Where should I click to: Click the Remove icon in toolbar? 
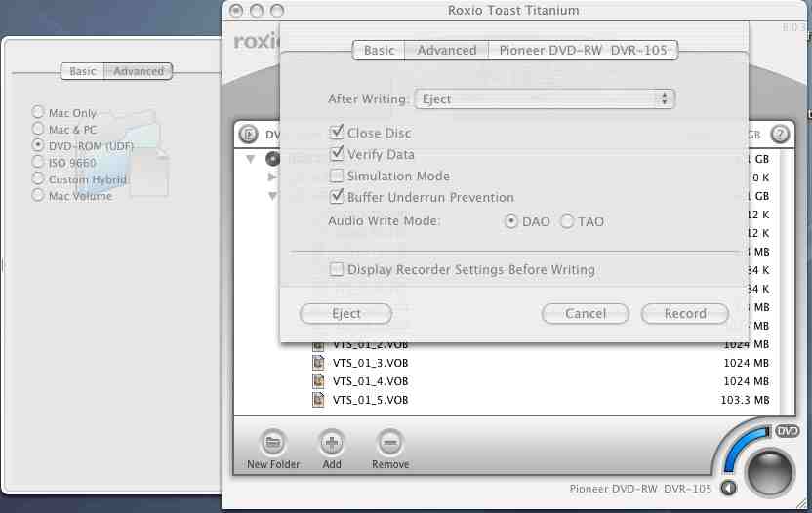[x=390, y=443]
